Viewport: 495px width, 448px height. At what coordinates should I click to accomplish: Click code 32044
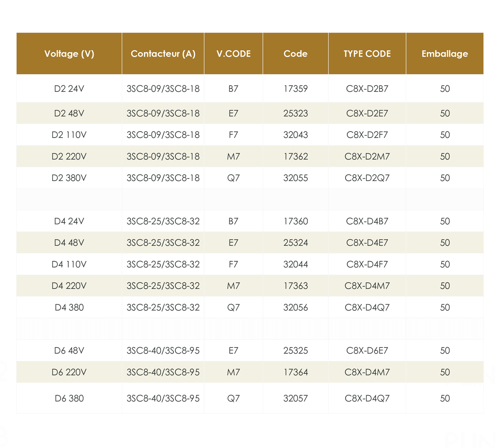295,264
